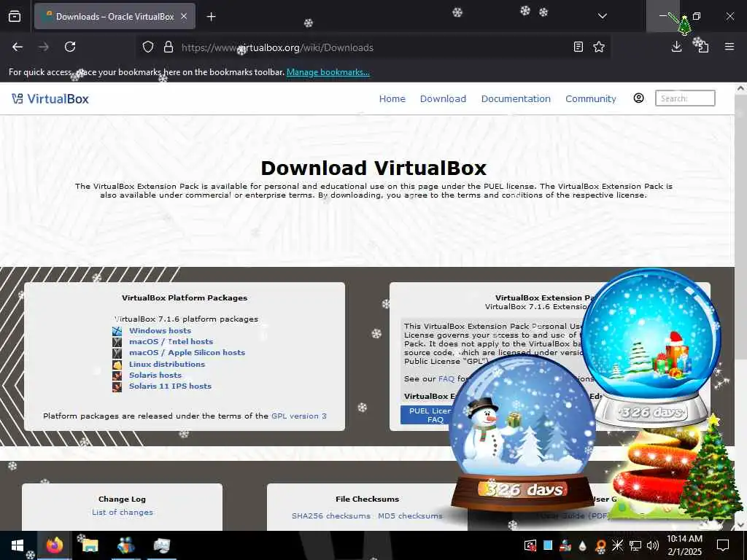
Task: Open a new browser tab
Action: coord(211,17)
